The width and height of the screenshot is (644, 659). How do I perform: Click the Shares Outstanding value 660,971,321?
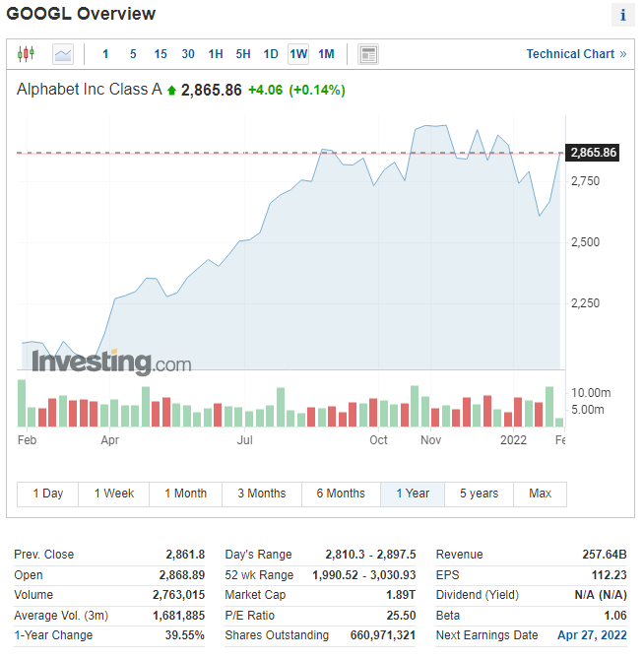[x=383, y=635]
